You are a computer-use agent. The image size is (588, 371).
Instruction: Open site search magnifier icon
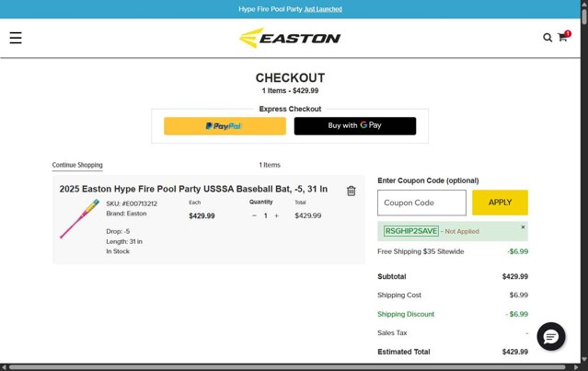548,38
